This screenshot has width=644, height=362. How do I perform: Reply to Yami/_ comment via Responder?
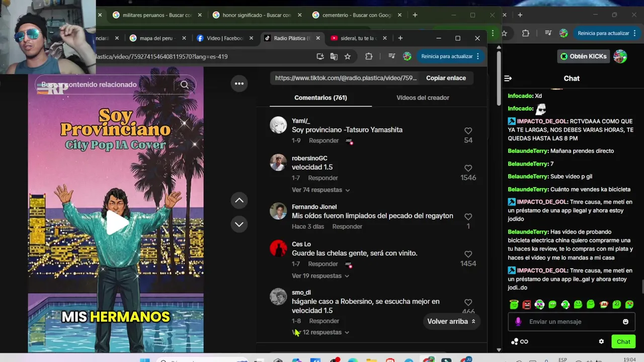coord(324,141)
